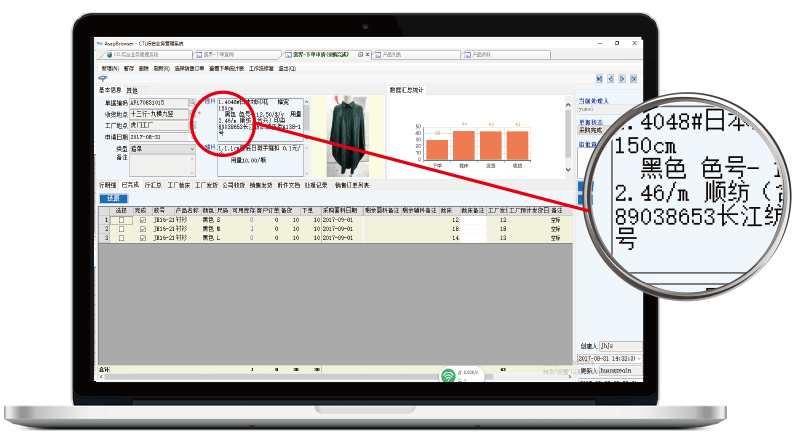Click the pin icon below the toolbar
The height and width of the screenshot is (444, 800).
pos(103,79)
